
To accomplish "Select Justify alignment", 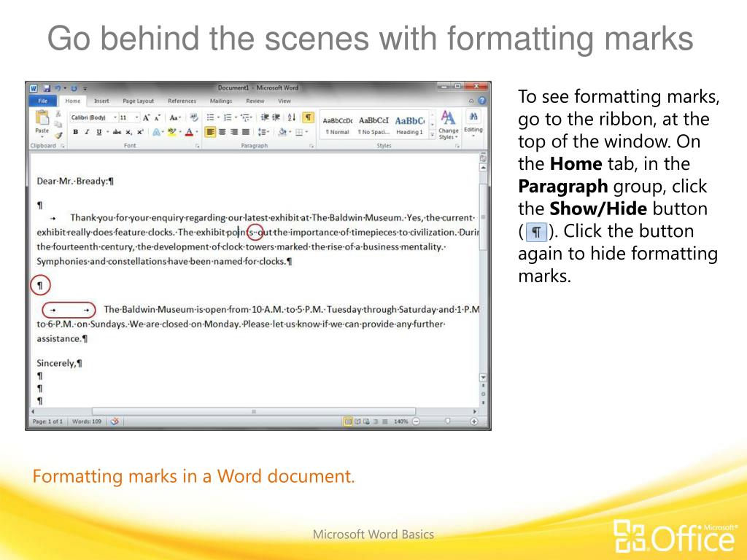I will coord(245,132).
